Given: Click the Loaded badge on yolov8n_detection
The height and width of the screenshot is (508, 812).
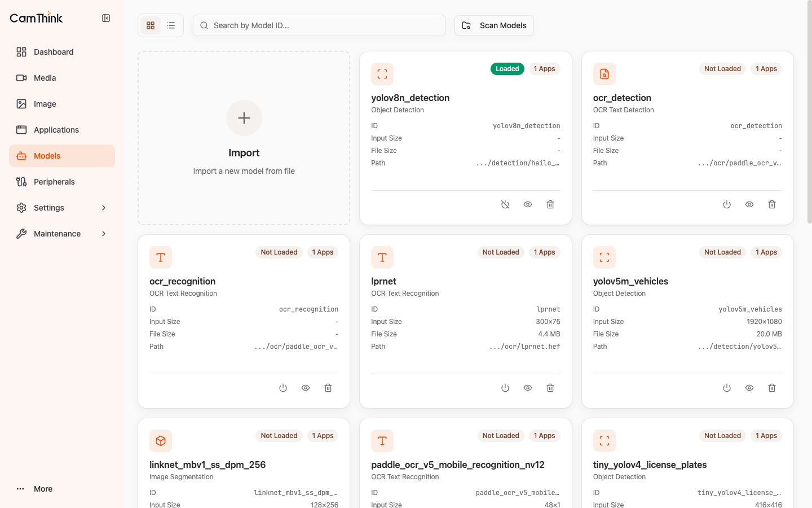Looking at the screenshot, I should click(507, 69).
